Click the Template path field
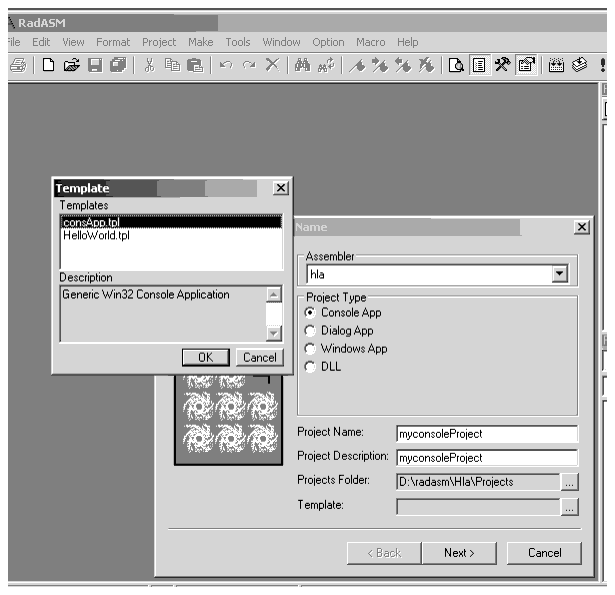The width and height of the screenshot is (615, 595). 478,507
